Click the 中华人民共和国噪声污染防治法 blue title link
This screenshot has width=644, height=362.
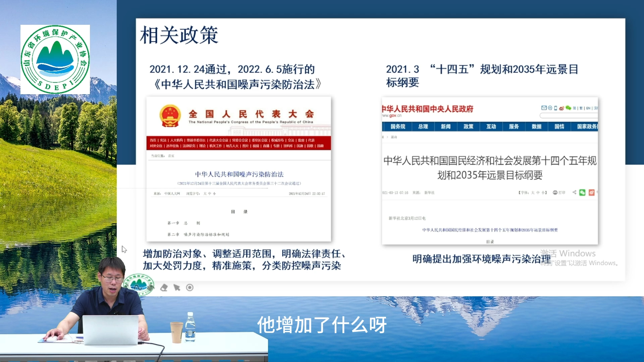coord(239,174)
